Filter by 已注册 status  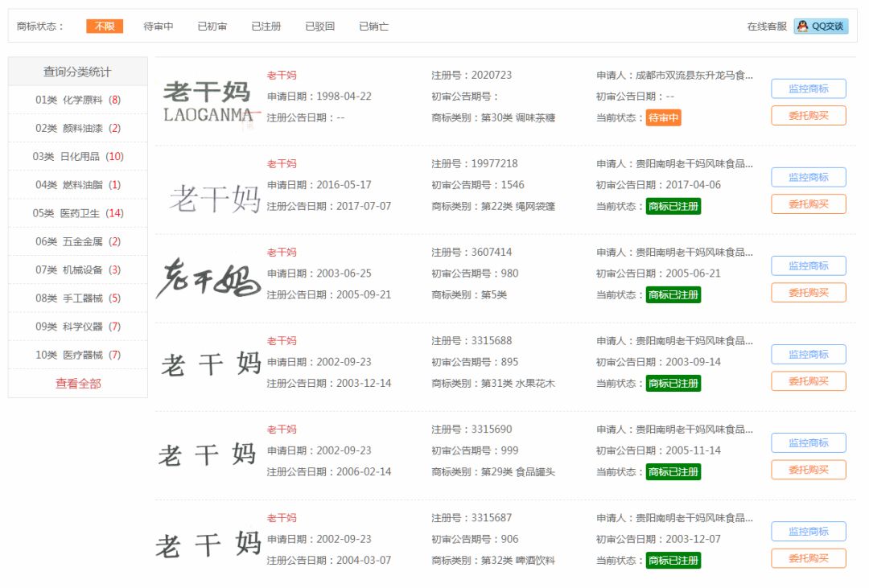tap(266, 26)
